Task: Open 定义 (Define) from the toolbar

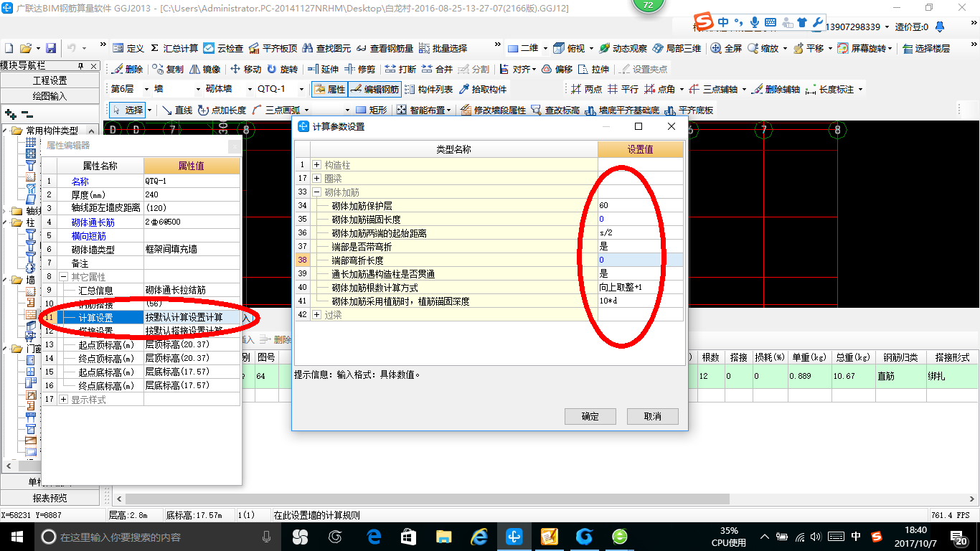Action: click(x=128, y=48)
